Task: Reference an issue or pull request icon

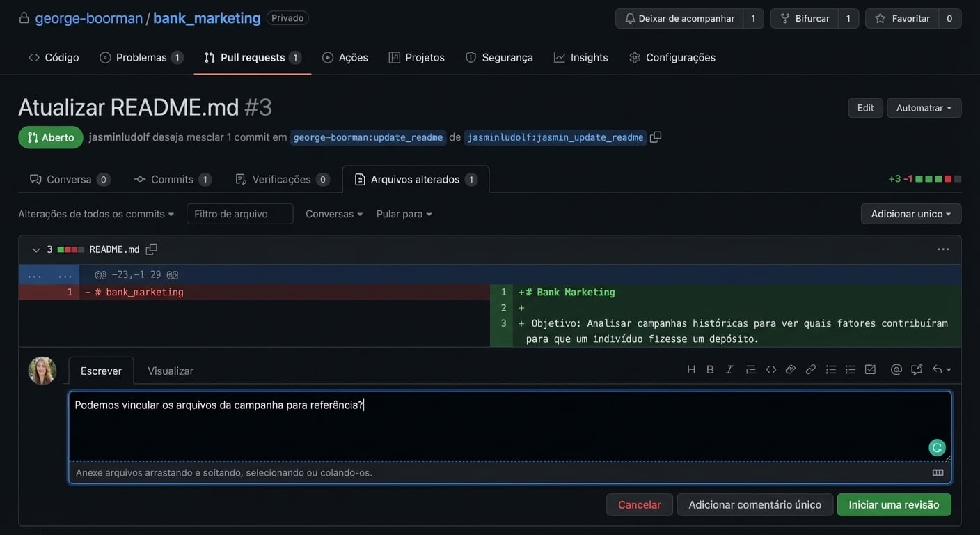Action: [917, 370]
